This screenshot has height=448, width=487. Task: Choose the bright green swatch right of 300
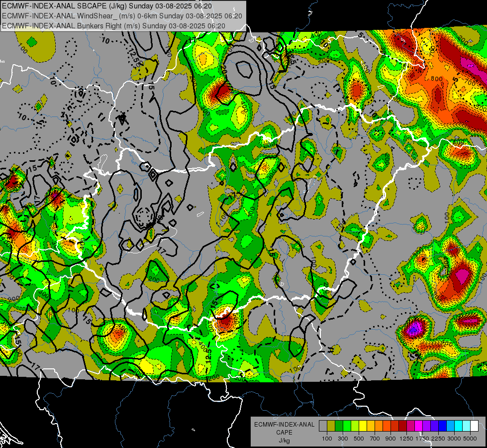[x=347, y=426]
